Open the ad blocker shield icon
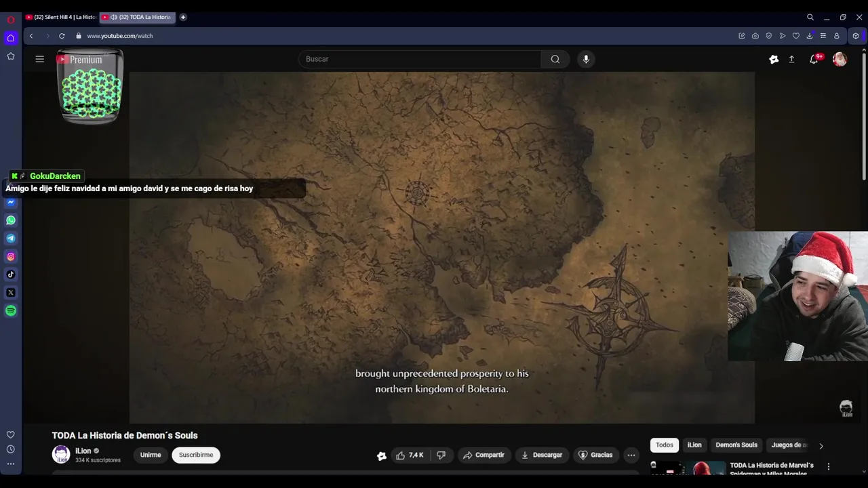This screenshot has width=868, height=488. pos(769,36)
